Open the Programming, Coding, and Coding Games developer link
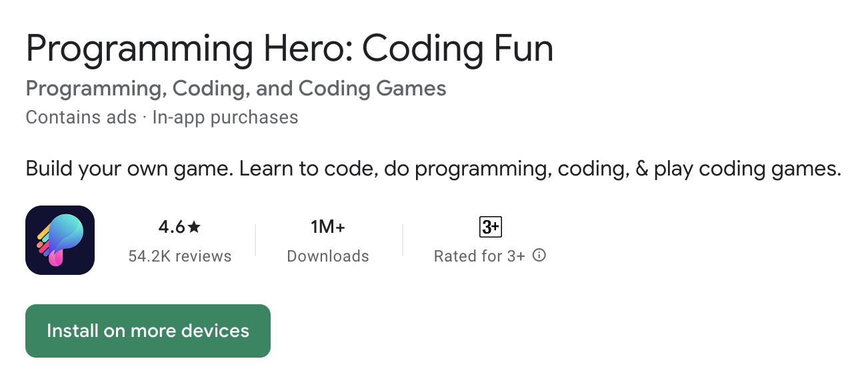868x391 pixels. click(235, 87)
